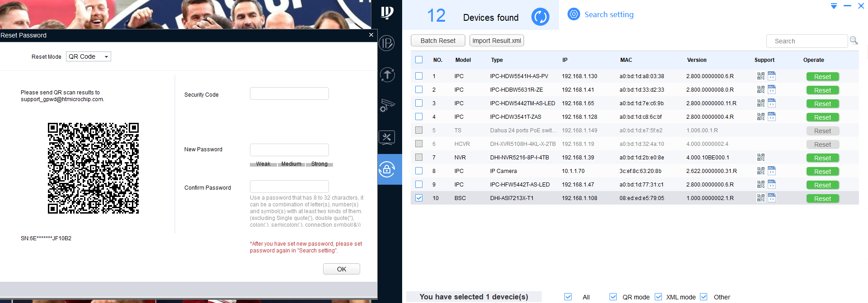Click the Search setting gear icon

click(x=573, y=14)
